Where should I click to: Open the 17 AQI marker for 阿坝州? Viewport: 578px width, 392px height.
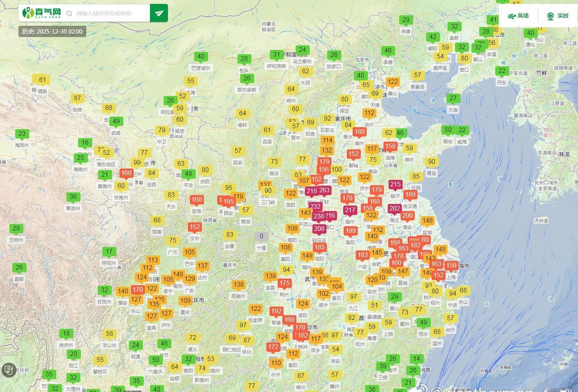click(109, 251)
